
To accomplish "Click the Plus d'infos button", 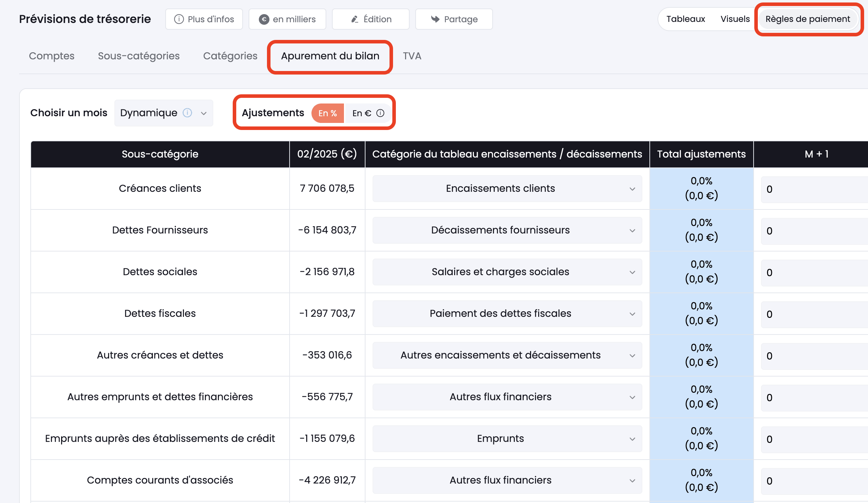I will click(204, 19).
